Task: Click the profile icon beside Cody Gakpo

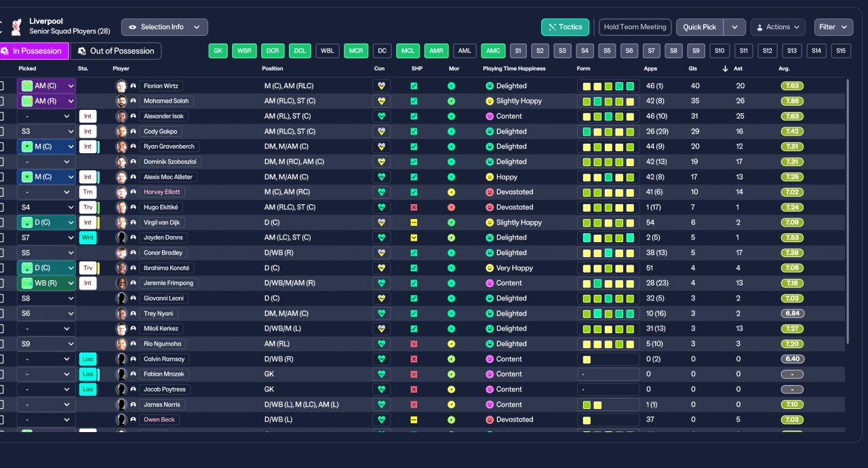Action: point(134,132)
